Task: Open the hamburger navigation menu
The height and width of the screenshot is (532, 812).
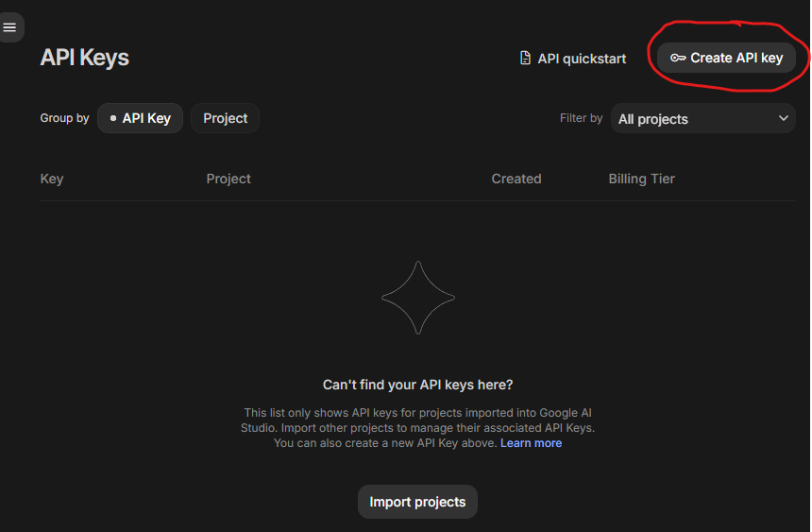Action: 9,27
